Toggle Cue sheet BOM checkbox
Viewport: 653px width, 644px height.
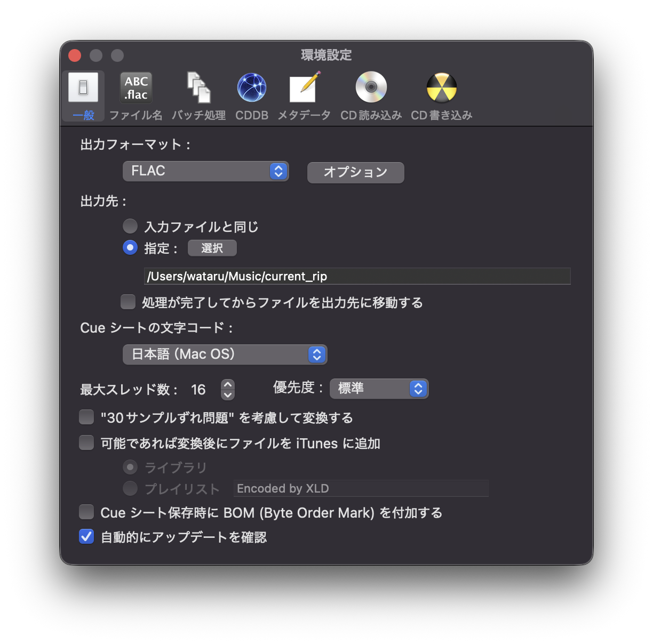point(86,512)
